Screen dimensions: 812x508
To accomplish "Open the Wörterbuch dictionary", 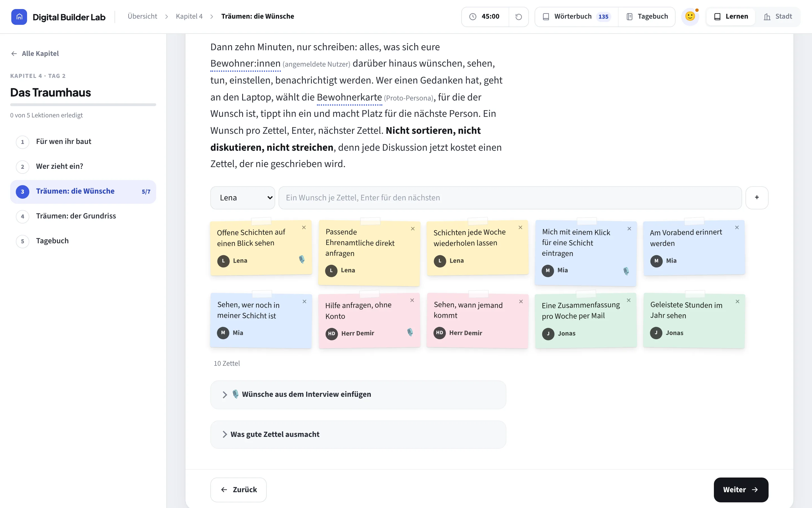I will point(577,17).
